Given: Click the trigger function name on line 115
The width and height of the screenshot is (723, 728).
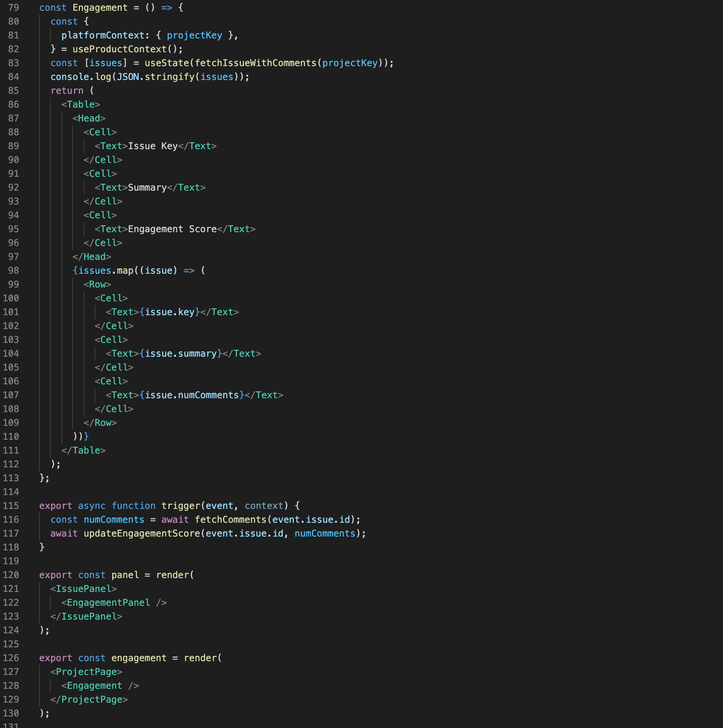Looking at the screenshot, I should click(181, 506).
